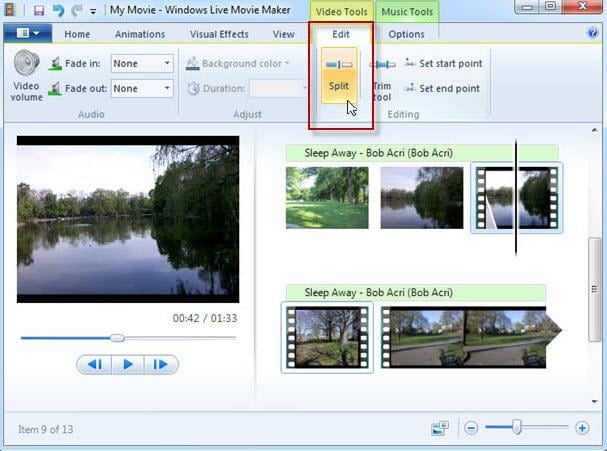Open Customize Quick Access Toolbar dropdown

point(93,11)
